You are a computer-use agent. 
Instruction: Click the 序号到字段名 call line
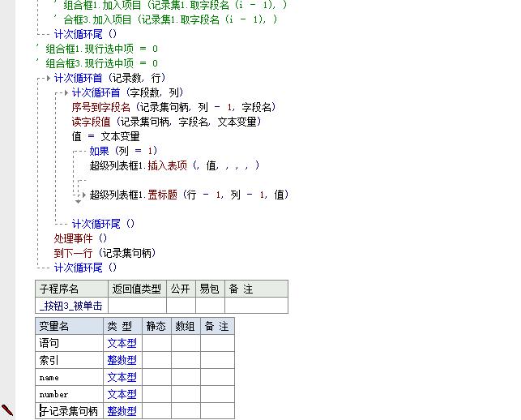tap(173, 107)
